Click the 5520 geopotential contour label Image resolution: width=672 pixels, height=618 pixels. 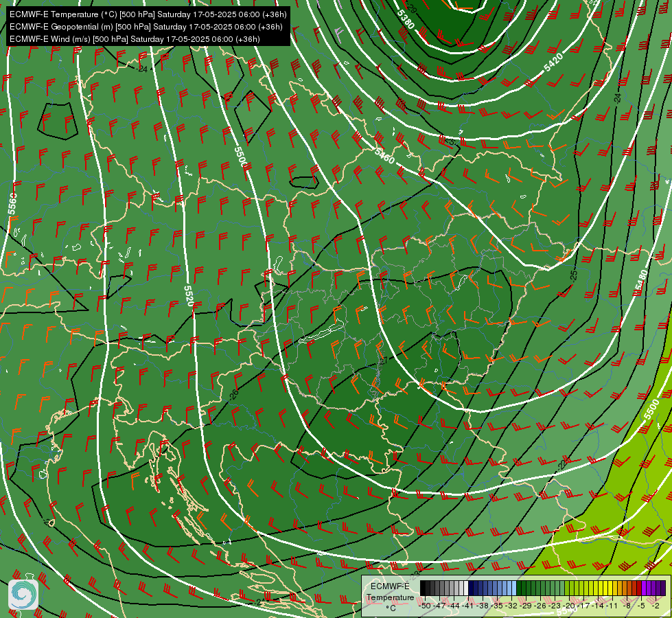[x=189, y=296]
